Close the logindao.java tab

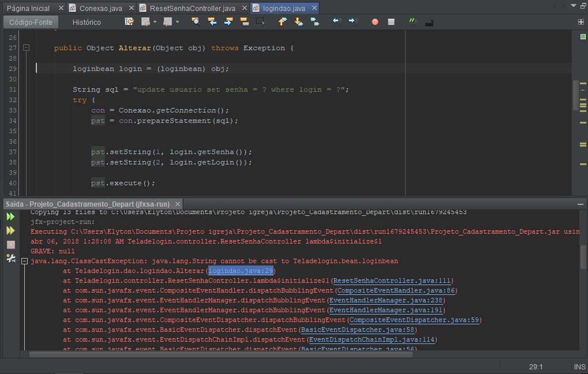pyautogui.click(x=314, y=8)
